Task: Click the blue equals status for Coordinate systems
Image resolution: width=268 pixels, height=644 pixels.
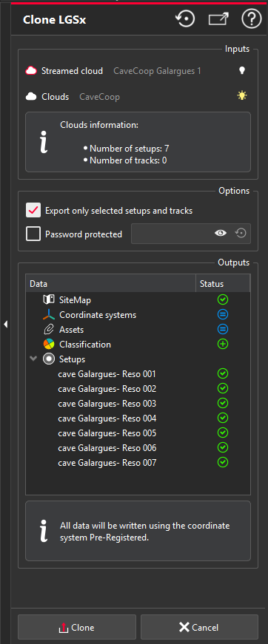Action: [223, 315]
